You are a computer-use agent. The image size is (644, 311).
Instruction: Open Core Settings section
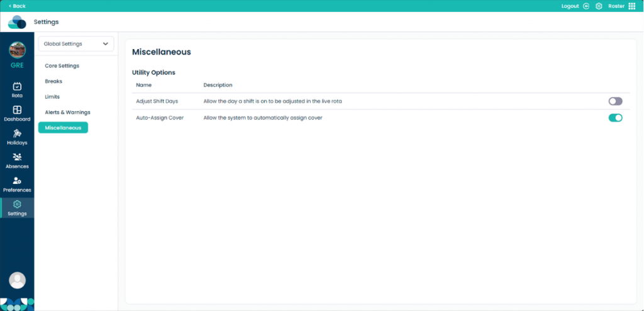coord(62,66)
